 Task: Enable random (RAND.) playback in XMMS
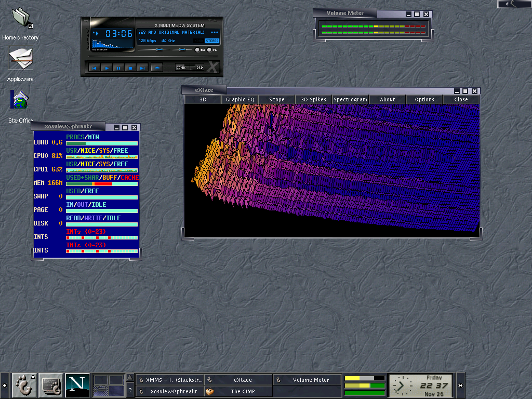click(x=181, y=68)
